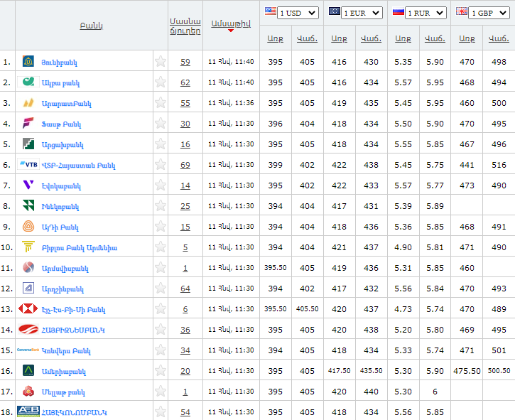This screenshot has height=420, width=515.
Task: Mark Ardshinbank with the star toggle
Action: 161,289
